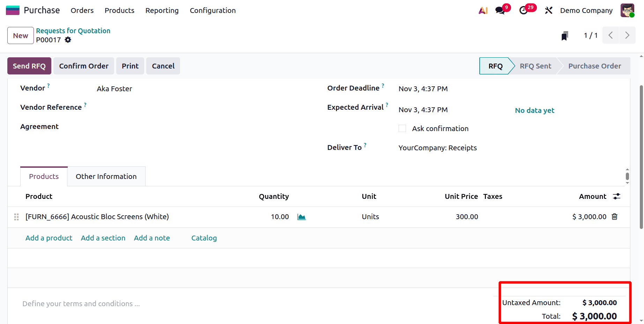This screenshot has height=324, width=644.
Task: Open the gear action menu beside P00017
Action: tap(68, 40)
